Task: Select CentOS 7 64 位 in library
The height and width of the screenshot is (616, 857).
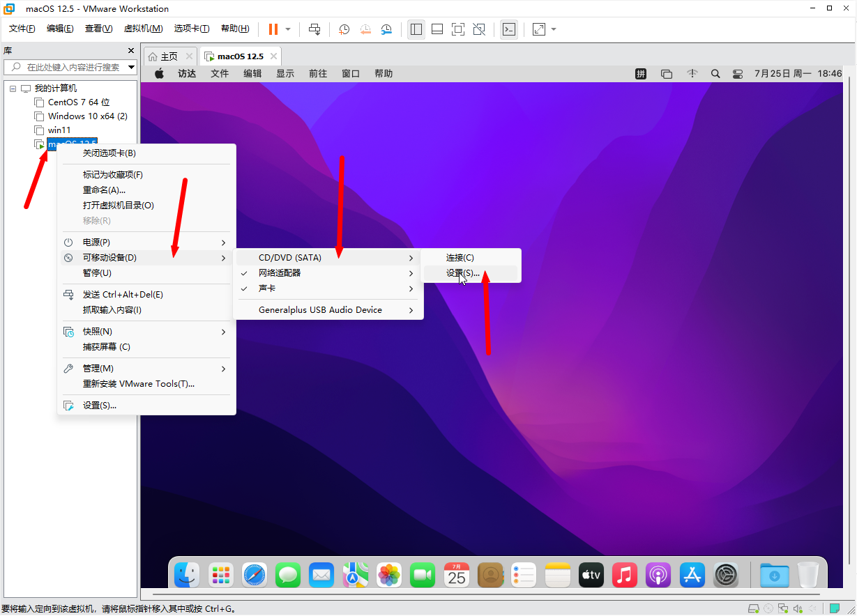Action: coord(79,102)
